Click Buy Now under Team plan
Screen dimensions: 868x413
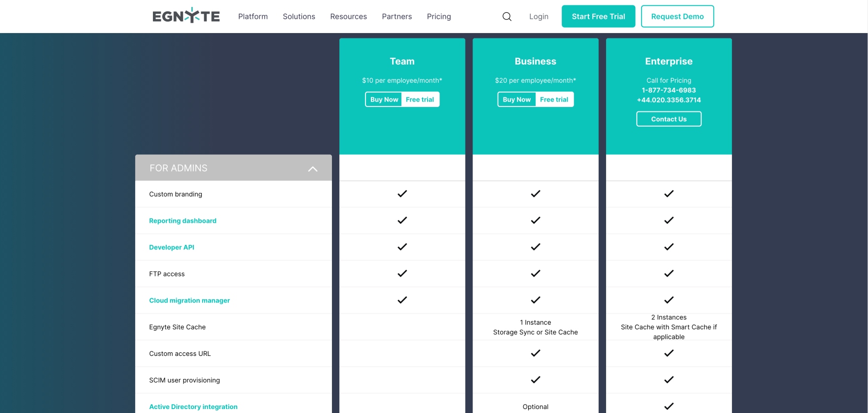[384, 100]
